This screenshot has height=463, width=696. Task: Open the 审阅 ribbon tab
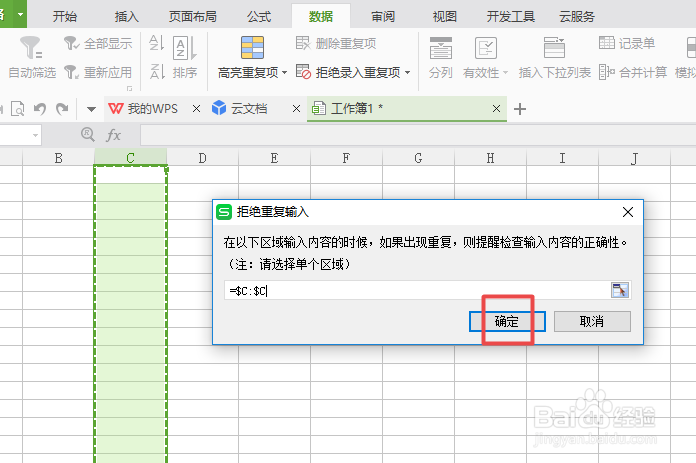click(383, 16)
